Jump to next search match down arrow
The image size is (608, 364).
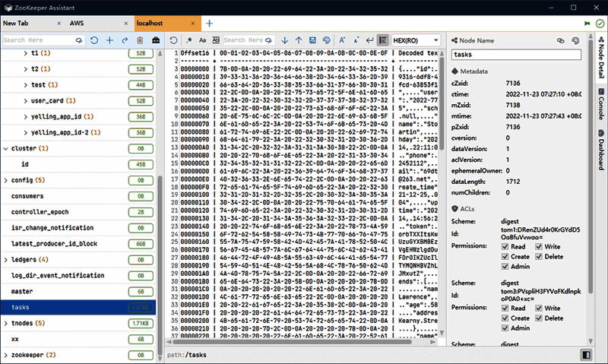[284, 40]
